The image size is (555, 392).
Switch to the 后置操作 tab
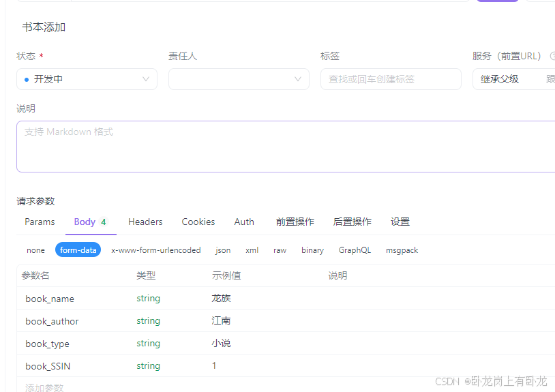pyautogui.click(x=352, y=222)
